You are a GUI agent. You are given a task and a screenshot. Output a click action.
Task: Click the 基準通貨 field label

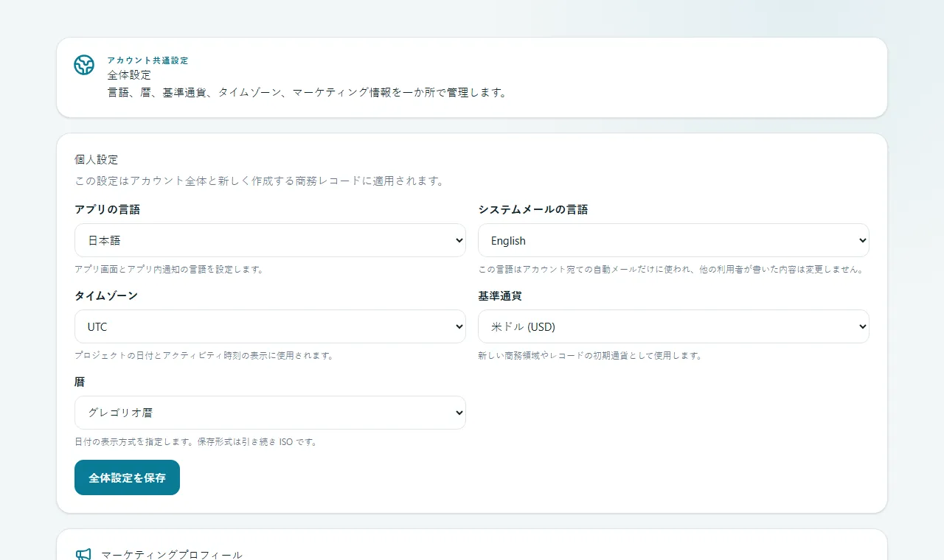point(500,295)
